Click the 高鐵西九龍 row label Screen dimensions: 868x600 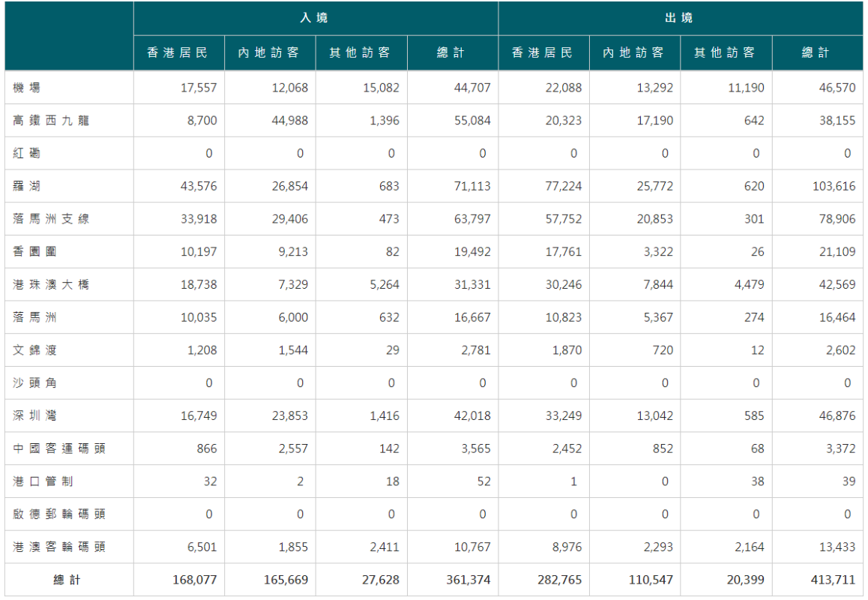coord(51,121)
